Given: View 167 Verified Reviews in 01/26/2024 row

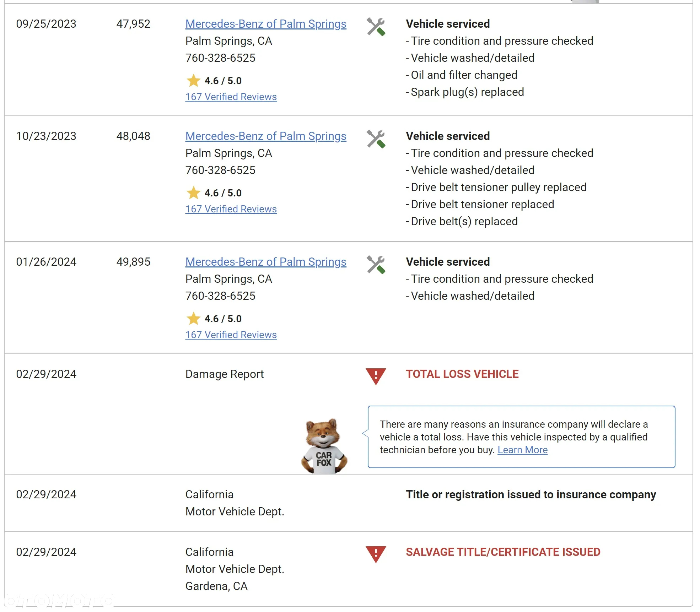Looking at the screenshot, I should tap(231, 335).
